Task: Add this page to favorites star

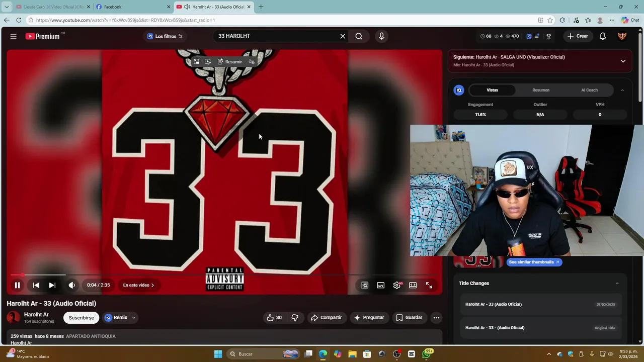Action: (550, 20)
